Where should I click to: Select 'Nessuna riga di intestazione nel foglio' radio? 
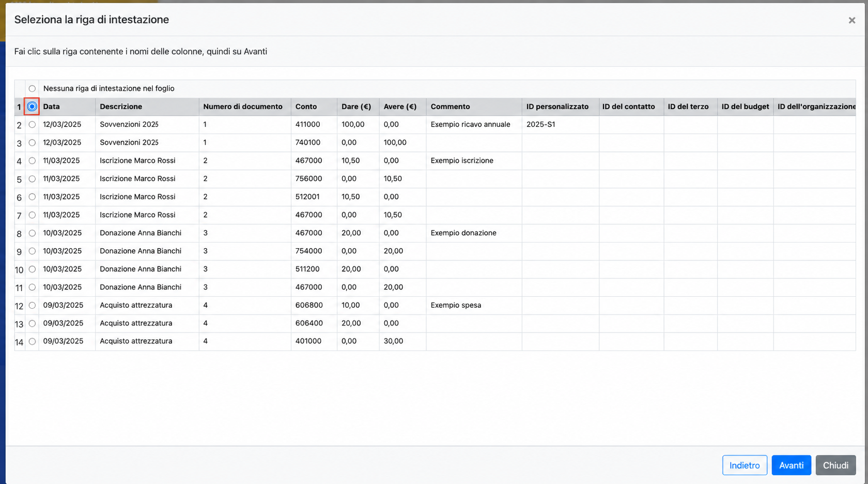32,88
